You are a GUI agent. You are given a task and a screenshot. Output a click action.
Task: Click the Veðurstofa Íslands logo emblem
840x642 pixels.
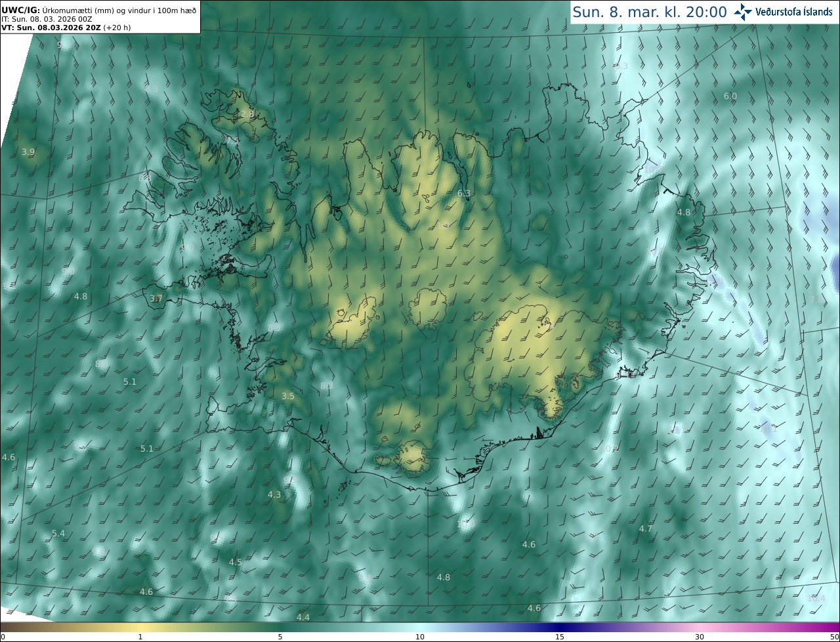coord(744,12)
